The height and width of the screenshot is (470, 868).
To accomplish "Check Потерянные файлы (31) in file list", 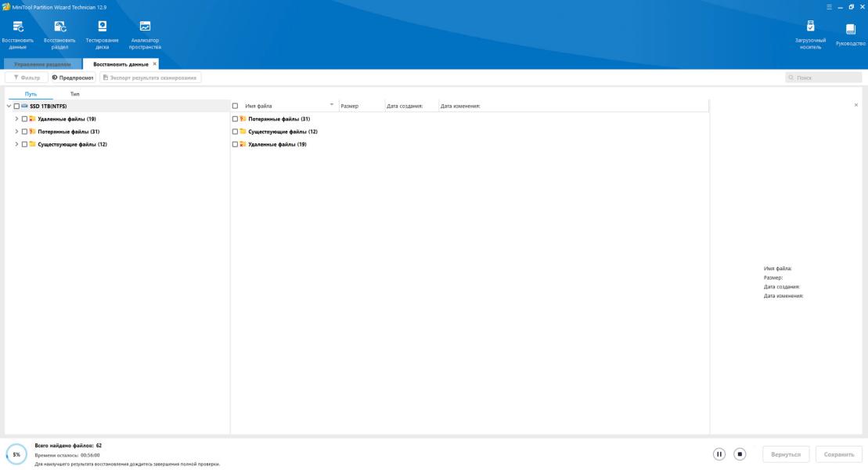I will [x=235, y=118].
